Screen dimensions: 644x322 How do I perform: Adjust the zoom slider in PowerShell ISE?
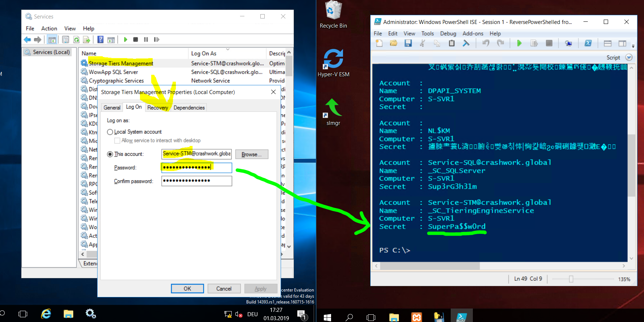(571, 279)
